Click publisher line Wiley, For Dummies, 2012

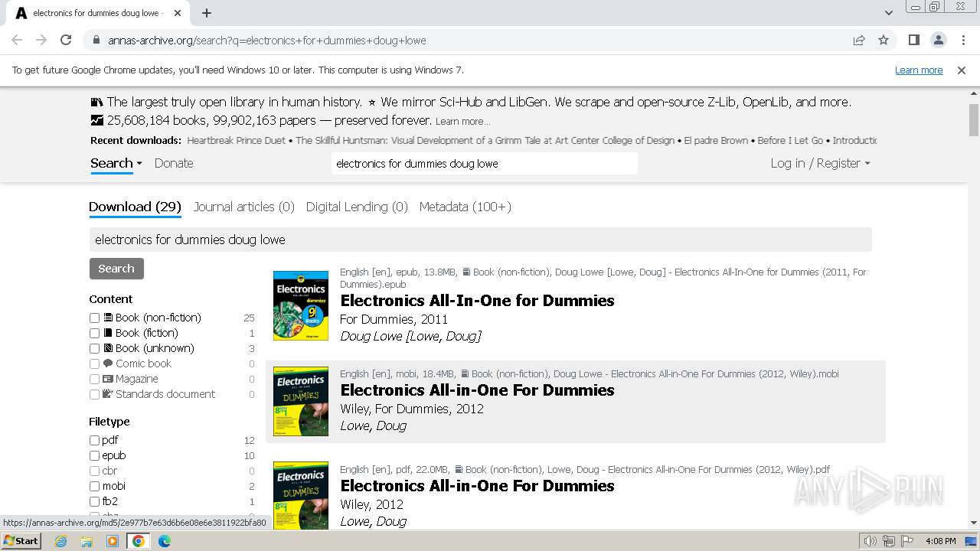[412, 409]
